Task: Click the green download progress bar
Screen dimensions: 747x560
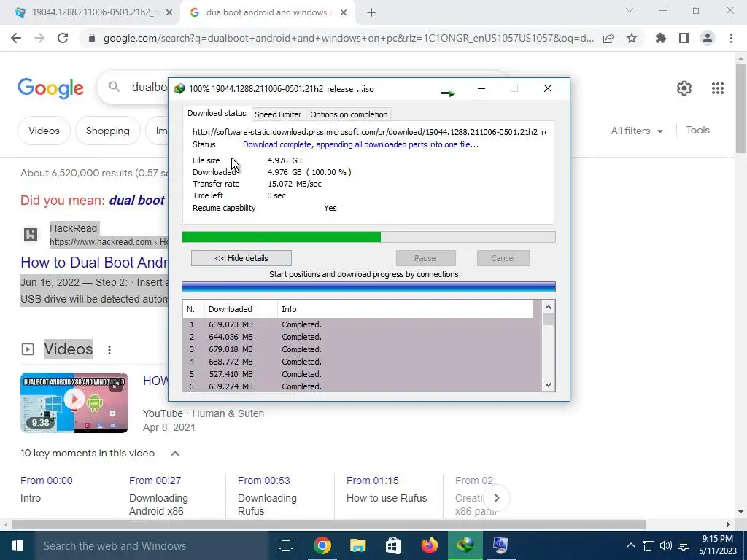Action: [368, 237]
